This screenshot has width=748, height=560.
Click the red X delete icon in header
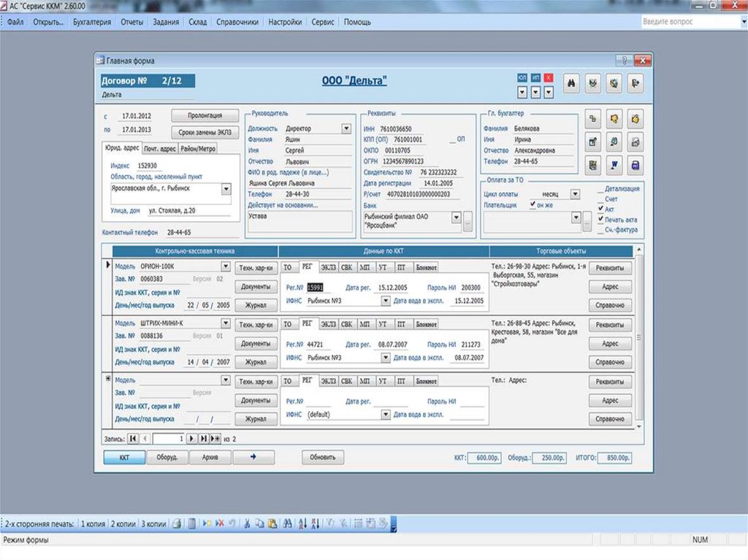coord(549,77)
